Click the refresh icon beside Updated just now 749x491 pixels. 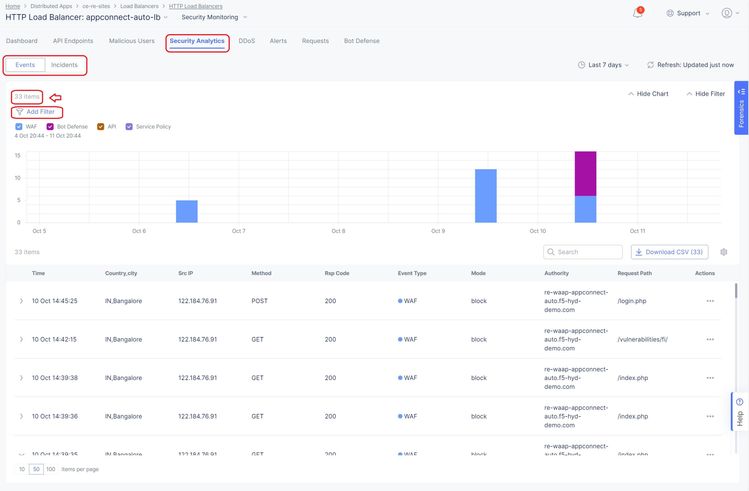pos(651,65)
